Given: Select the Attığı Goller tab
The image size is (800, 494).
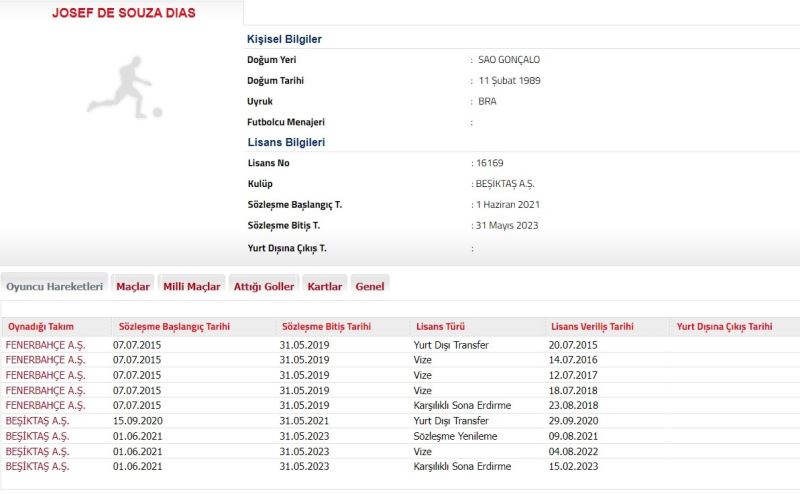Looking at the screenshot, I should point(264,286).
